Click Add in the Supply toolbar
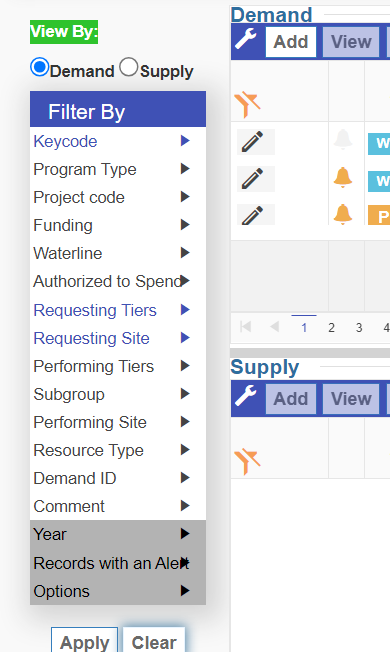This screenshot has width=390, height=652. coord(291,399)
